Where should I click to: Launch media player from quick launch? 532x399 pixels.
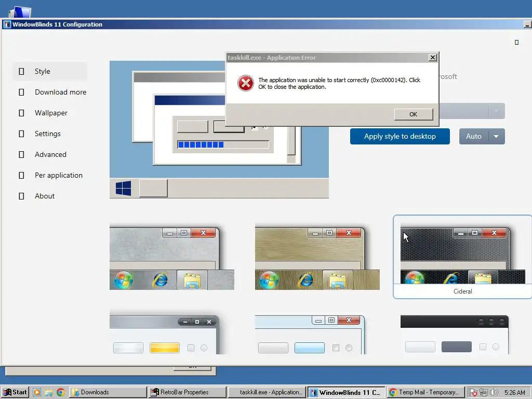click(37, 393)
